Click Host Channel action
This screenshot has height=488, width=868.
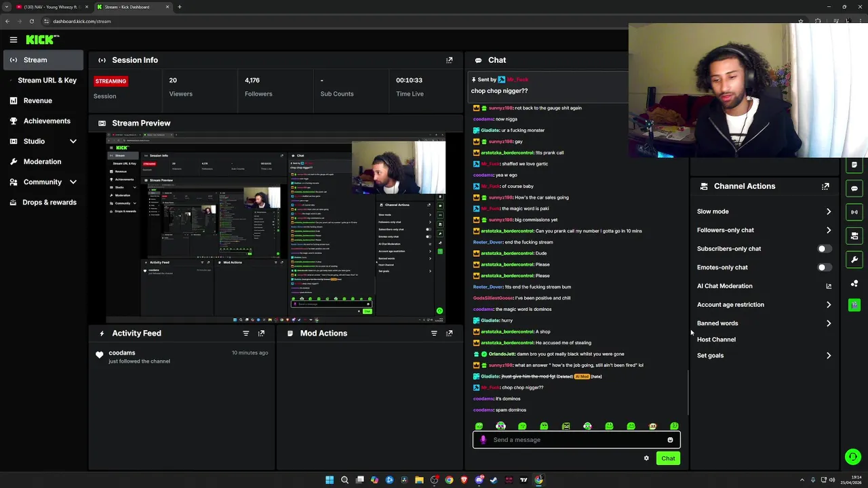click(x=716, y=340)
